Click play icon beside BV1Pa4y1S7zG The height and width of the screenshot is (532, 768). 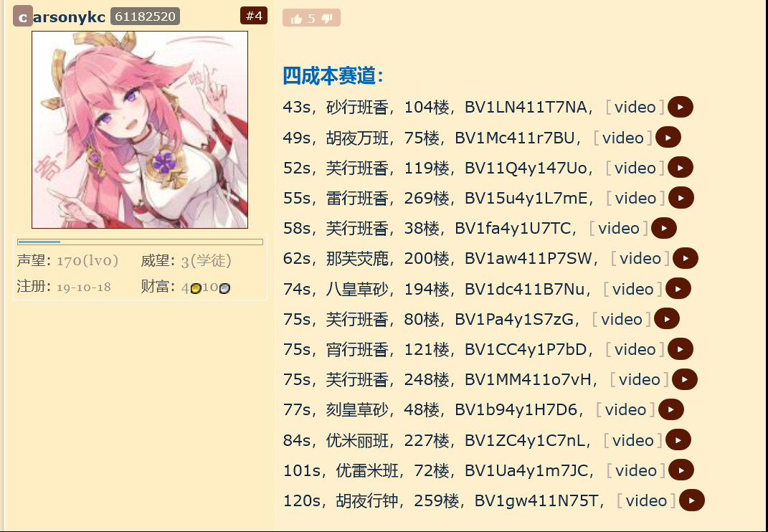click(x=667, y=319)
